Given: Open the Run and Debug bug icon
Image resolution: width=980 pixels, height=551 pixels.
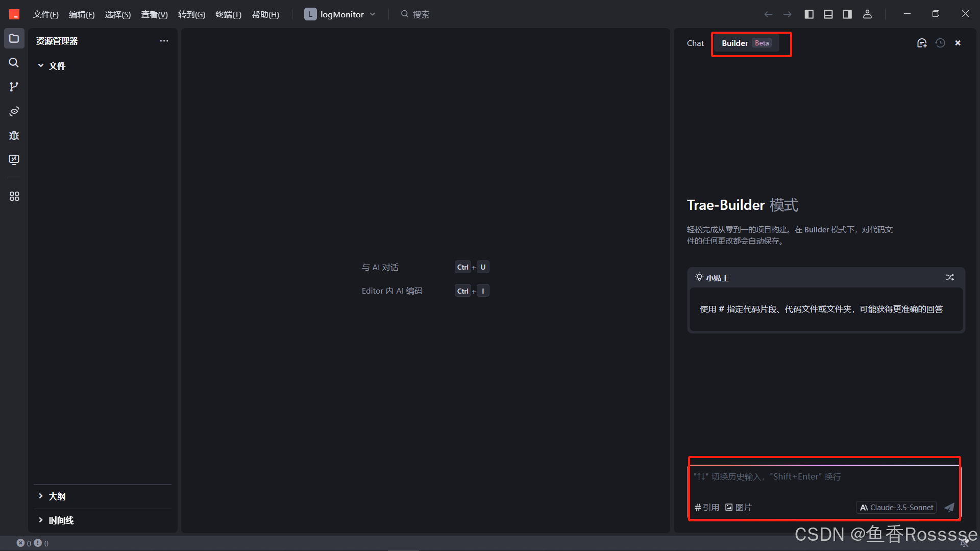Looking at the screenshot, I should point(14,135).
